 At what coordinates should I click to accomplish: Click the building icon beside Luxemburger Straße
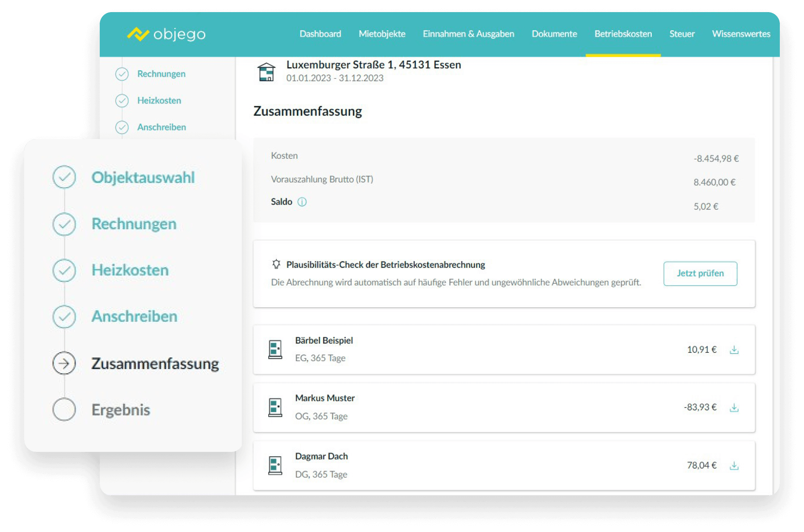point(266,72)
